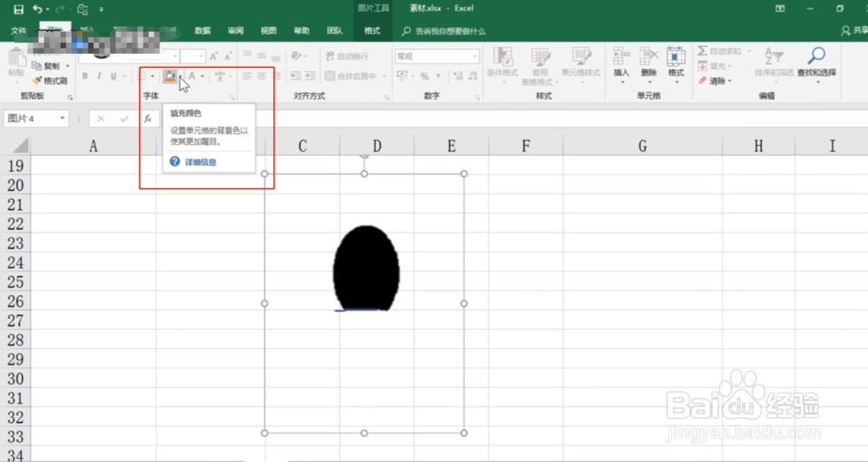Click the Undo arrow icon
Image resolution: width=868 pixels, height=462 pixels.
[37, 9]
